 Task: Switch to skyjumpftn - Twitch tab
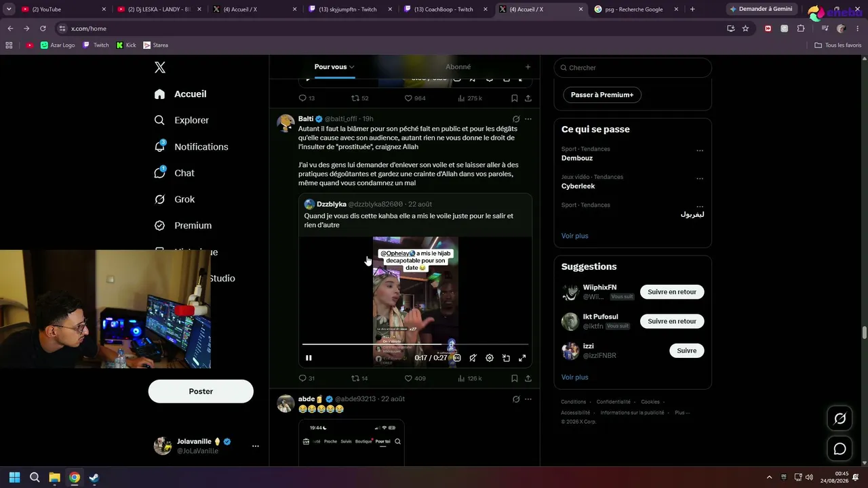(x=350, y=9)
